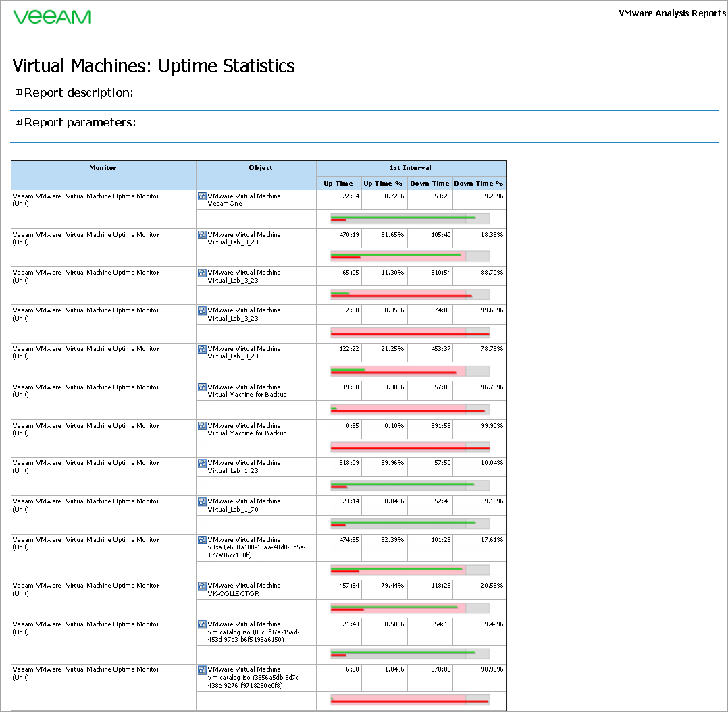The height and width of the screenshot is (712, 728).
Task: Click the Up Time column header
Action: pyautogui.click(x=339, y=183)
